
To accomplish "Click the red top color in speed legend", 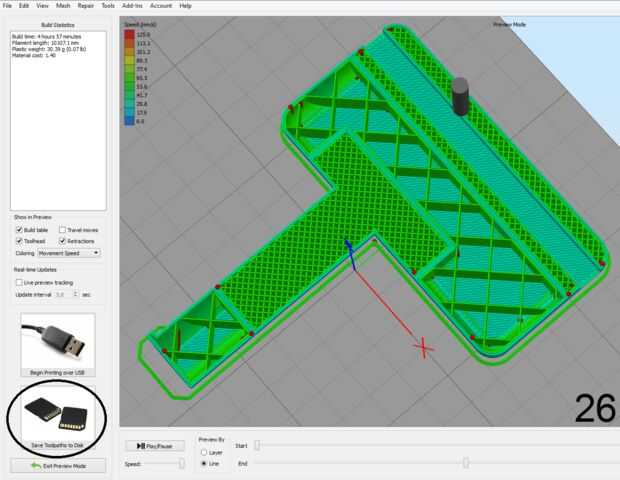I will (x=130, y=34).
